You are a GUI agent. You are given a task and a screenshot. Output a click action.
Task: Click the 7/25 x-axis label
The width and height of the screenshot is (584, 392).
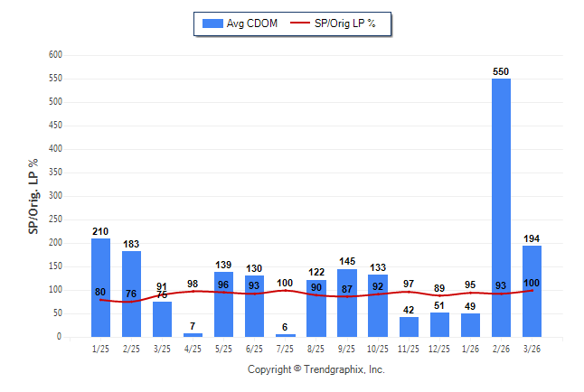tap(285, 348)
